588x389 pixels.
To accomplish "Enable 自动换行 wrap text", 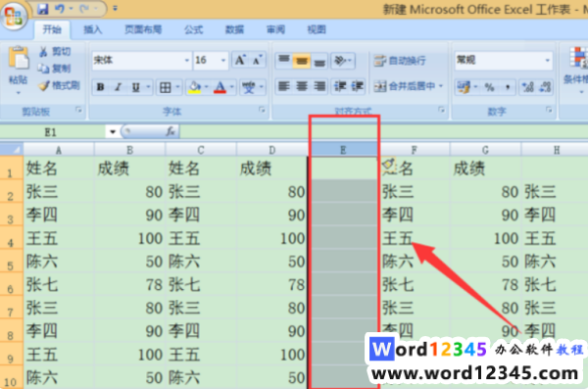I will click(x=400, y=61).
